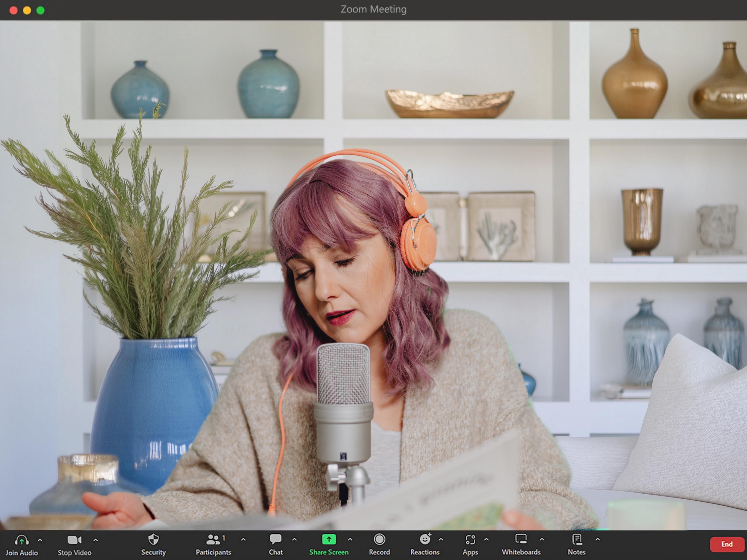The width and height of the screenshot is (747, 560).
Task: Show the Participants panel
Action: tap(213, 545)
